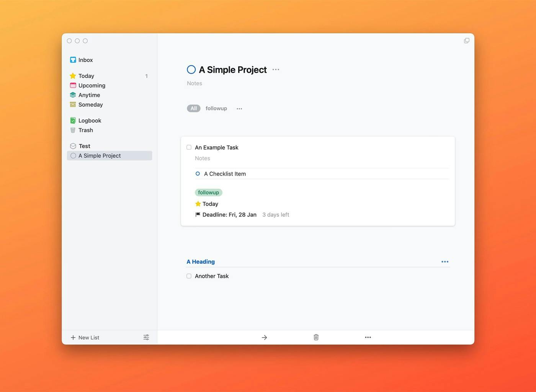Click the Inbox tray icon
This screenshot has width=536, height=392.
coord(73,60)
